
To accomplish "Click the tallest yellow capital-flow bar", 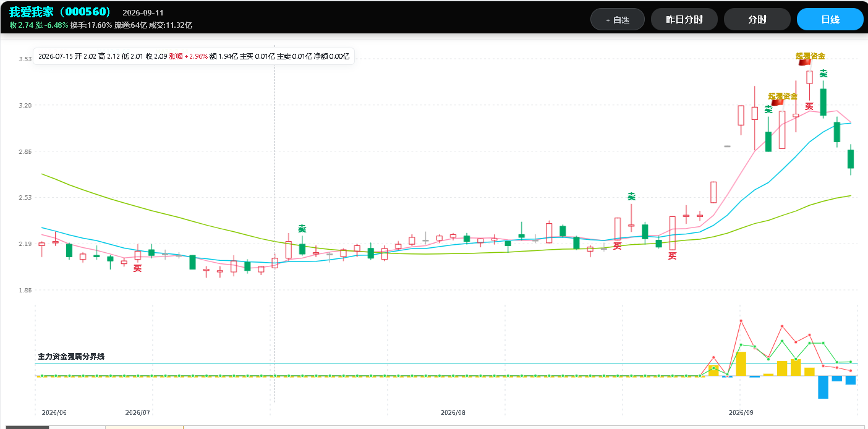I will 741,364.
